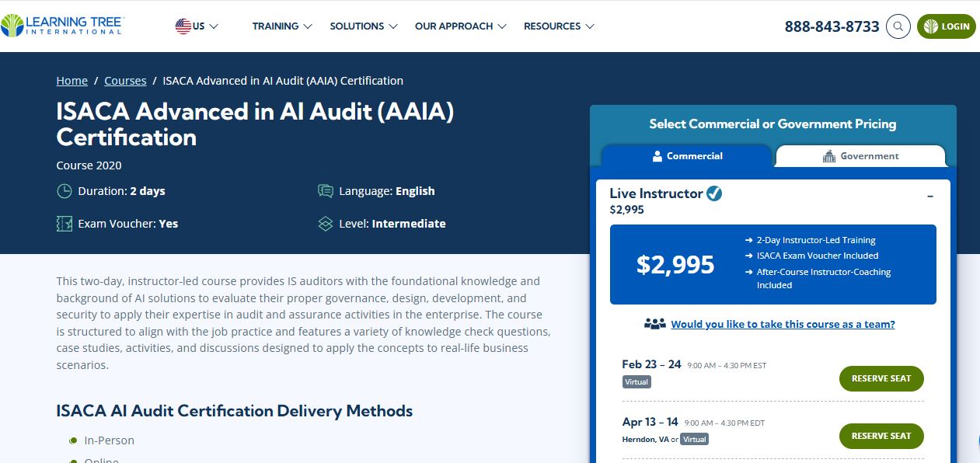
Task: Click the language icon next to English
Action: [x=324, y=190]
